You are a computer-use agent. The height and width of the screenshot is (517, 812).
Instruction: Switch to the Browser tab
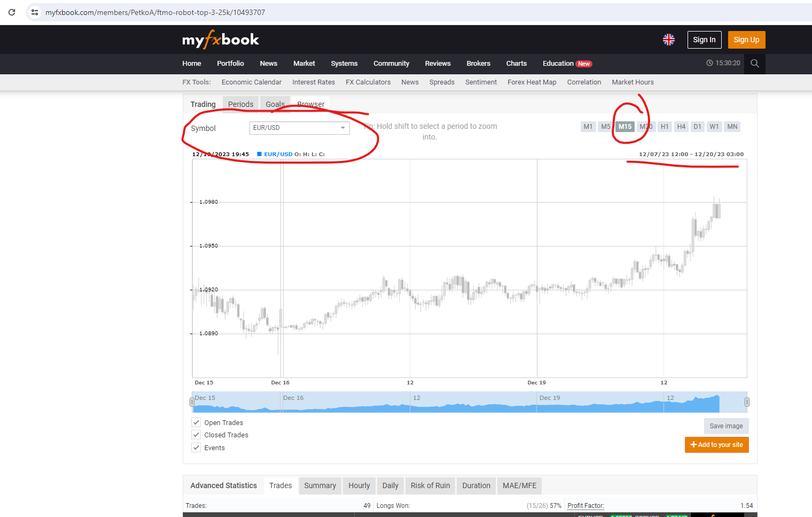pos(310,104)
